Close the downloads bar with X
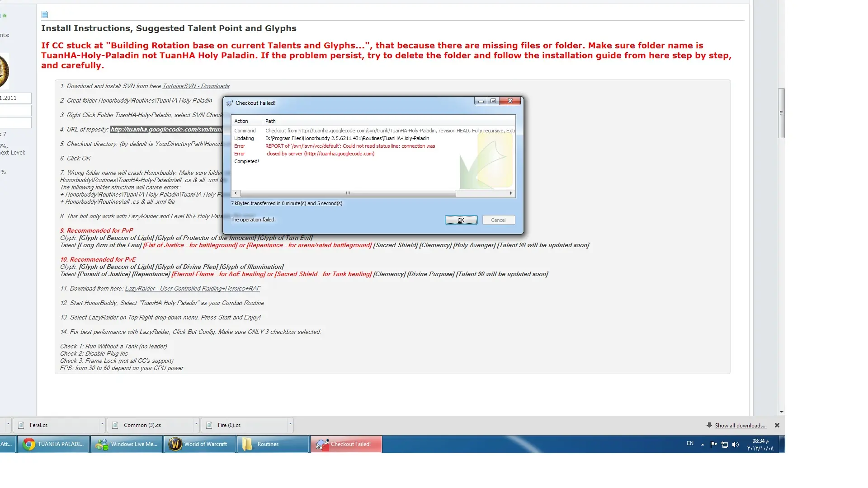The height and width of the screenshot is (488, 868). click(x=777, y=425)
